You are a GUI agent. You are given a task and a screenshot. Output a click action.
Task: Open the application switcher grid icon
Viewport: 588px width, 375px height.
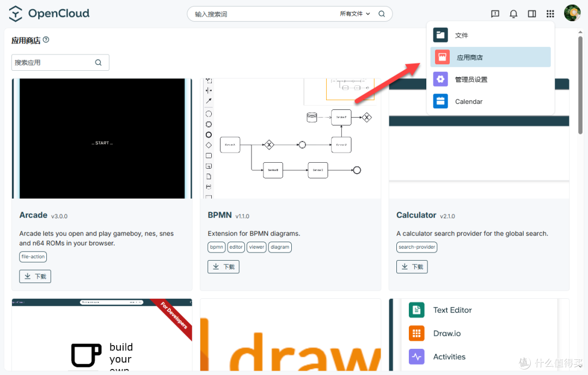point(550,14)
